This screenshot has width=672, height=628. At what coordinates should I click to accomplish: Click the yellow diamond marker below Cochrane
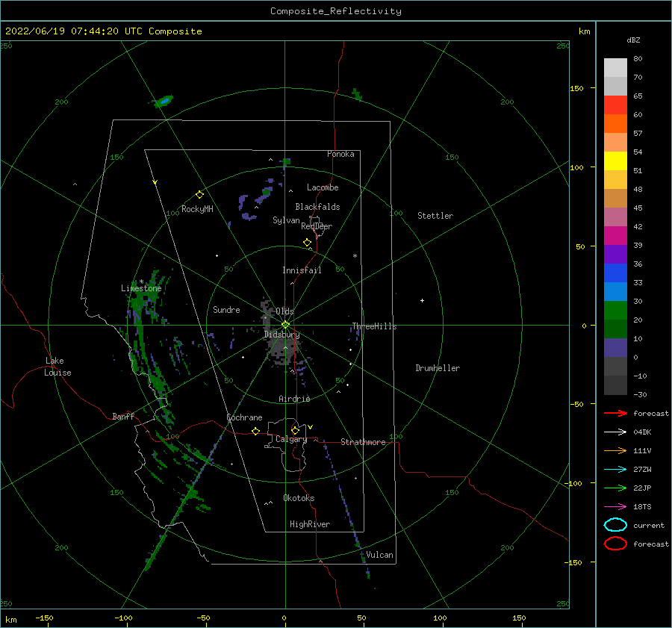pyautogui.click(x=256, y=431)
